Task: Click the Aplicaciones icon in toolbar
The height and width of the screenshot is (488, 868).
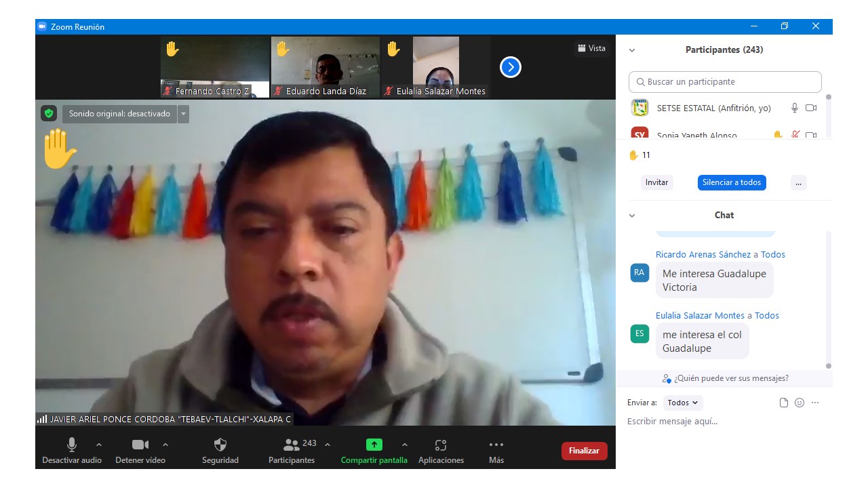Action: [x=441, y=445]
